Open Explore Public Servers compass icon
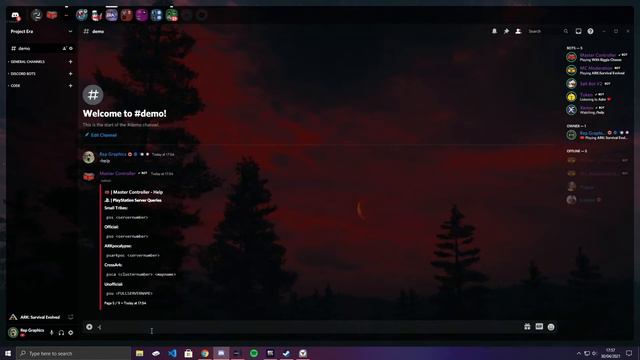Viewport: 640px width, 360px height. tap(202, 16)
